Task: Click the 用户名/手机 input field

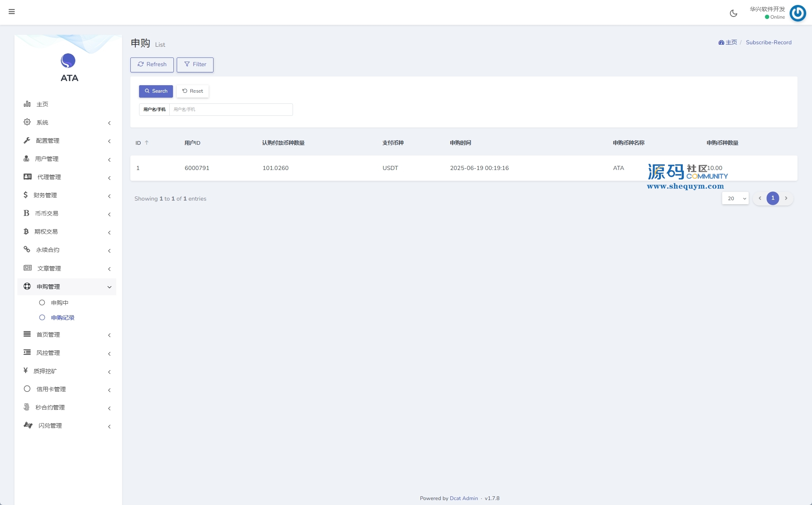Action: tap(231, 110)
